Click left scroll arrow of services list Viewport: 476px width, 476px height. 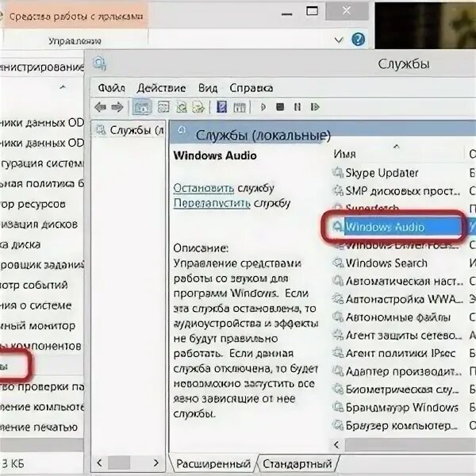click(x=336, y=445)
